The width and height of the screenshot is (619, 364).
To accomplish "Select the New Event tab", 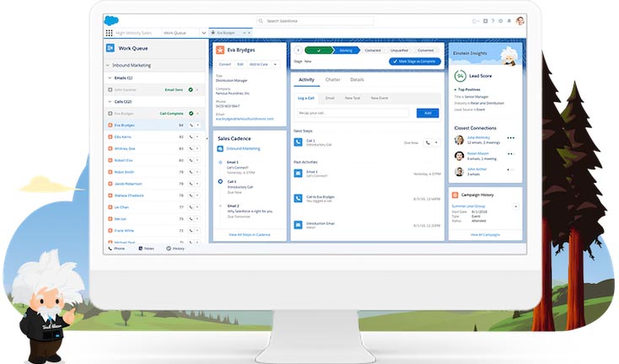I will tap(379, 98).
